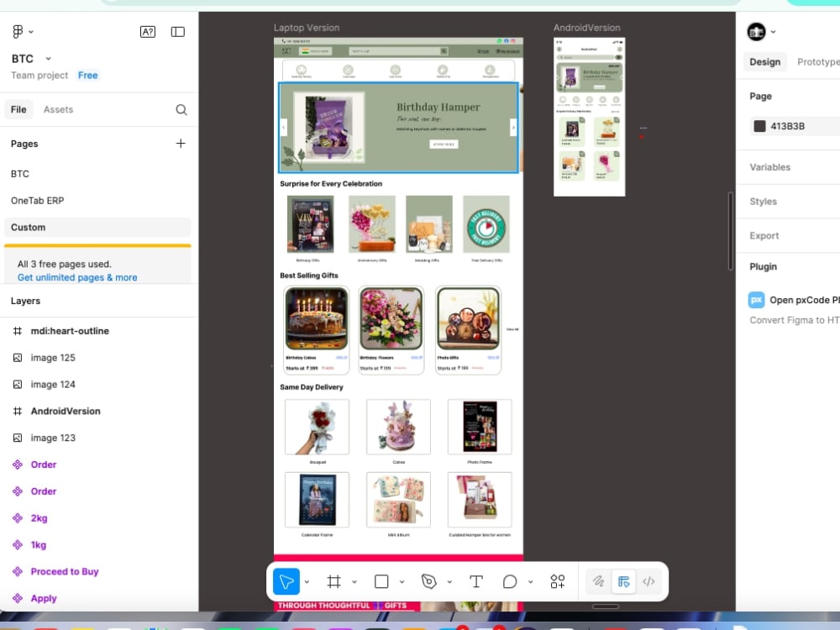Click Get unlimited pages & more link
840x630 pixels.
(x=77, y=277)
